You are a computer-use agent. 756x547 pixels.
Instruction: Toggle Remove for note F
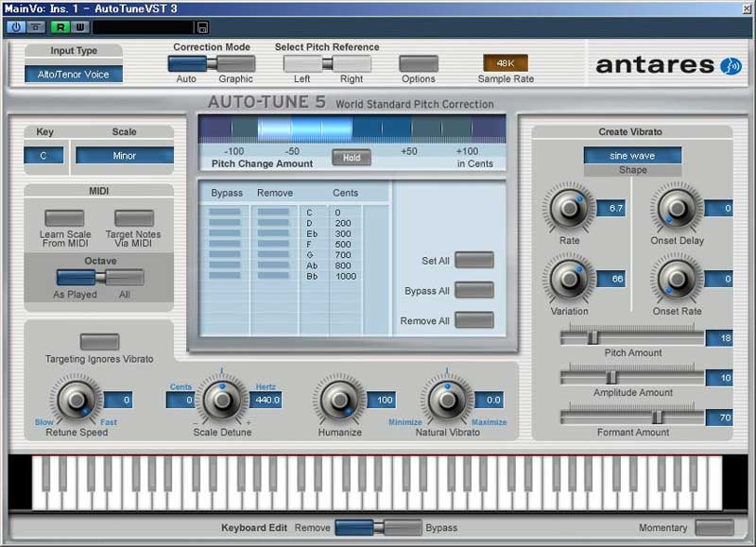coord(273,244)
